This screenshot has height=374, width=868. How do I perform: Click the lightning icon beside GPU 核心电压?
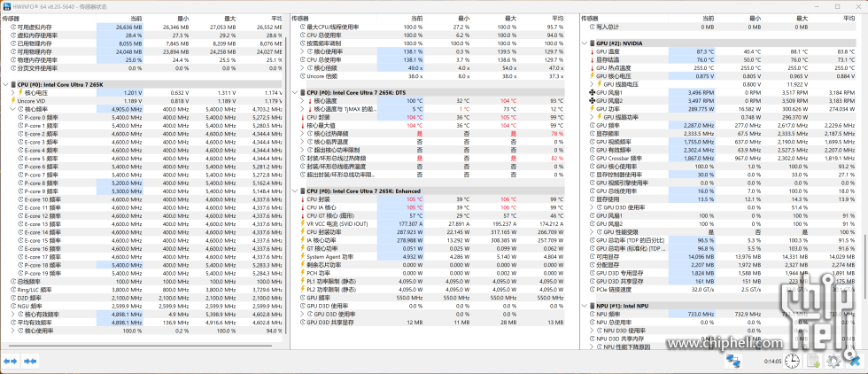pyautogui.click(x=592, y=76)
